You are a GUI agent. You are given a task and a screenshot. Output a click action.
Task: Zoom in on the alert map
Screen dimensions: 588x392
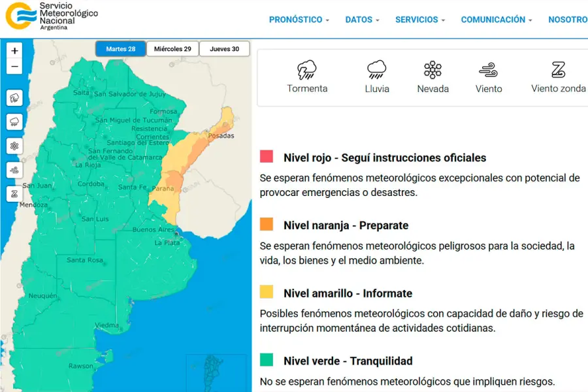coord(14,51)
